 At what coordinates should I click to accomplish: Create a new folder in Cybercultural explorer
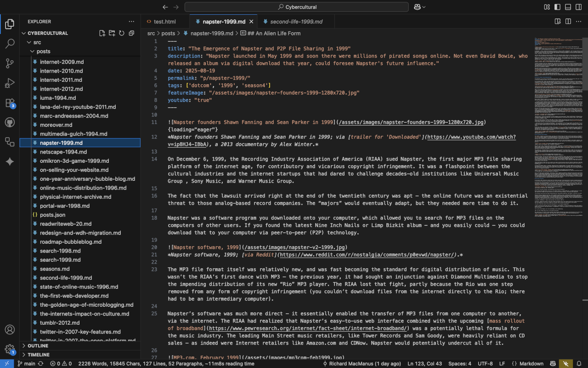[x=112, y=33]
